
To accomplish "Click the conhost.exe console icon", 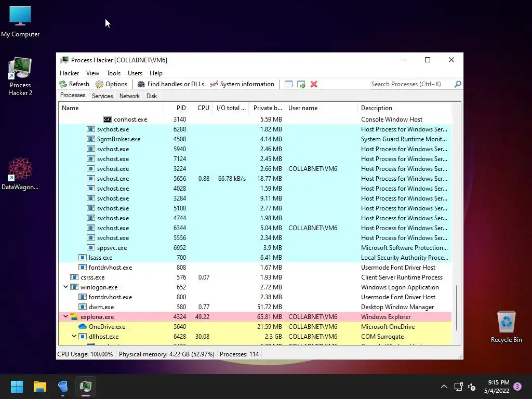I will (107, 119).
